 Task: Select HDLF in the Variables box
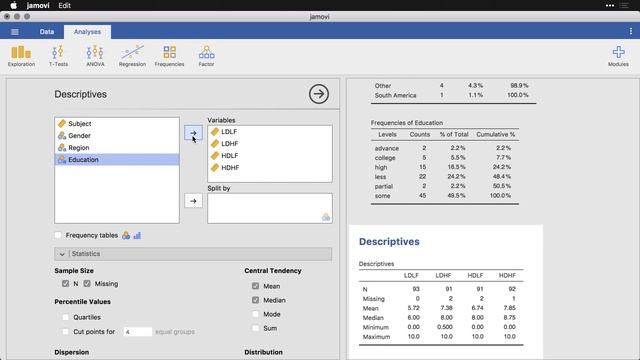pos(270,156)
